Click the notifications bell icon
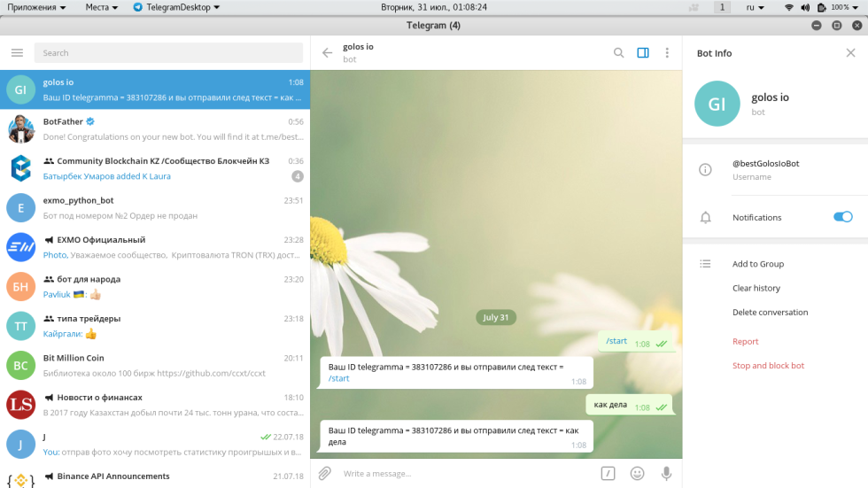The width and height of the screenshot is (868, 488). tap(705, 218)
